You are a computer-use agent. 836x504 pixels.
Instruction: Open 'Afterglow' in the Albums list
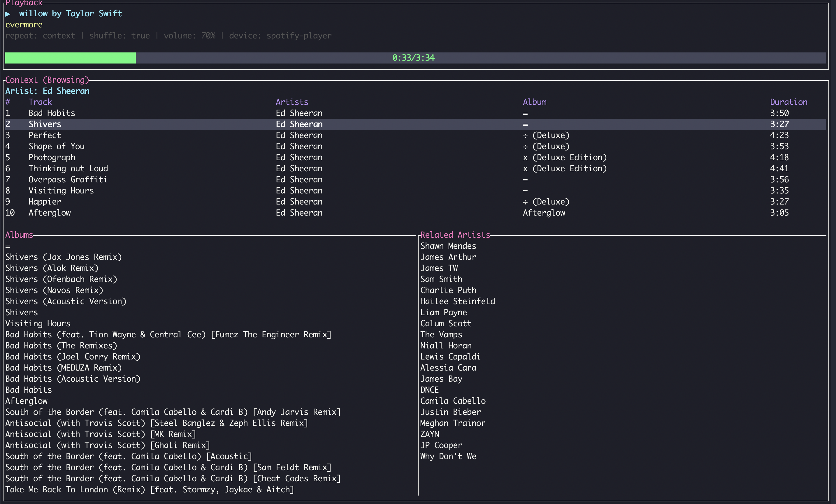pyautogui.click(x=26, y=401)
